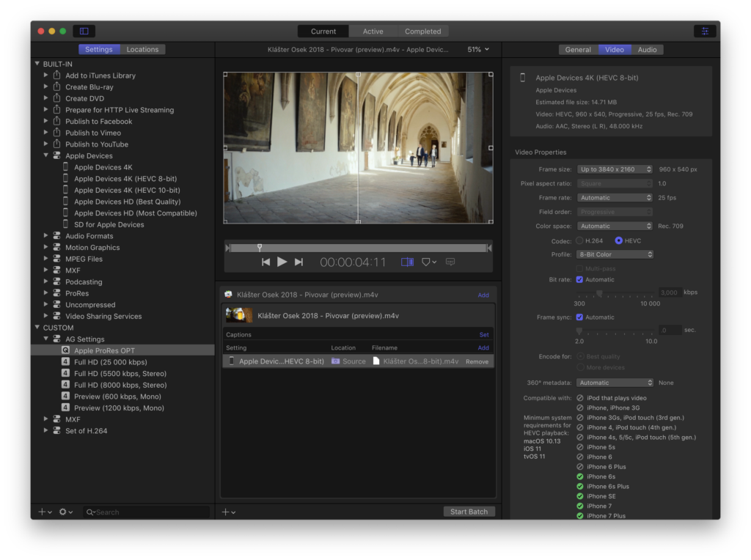This screenshot has width=751, height=560.
Task: Click the settings Search field
Action: [147, 512]
